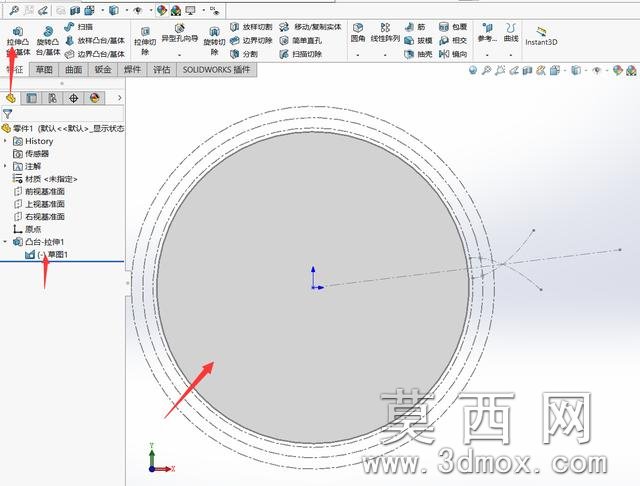This screenshot has width=640, height=486.
Task: Choose the Wrap (包覆) feature
Action: point(453,27)
